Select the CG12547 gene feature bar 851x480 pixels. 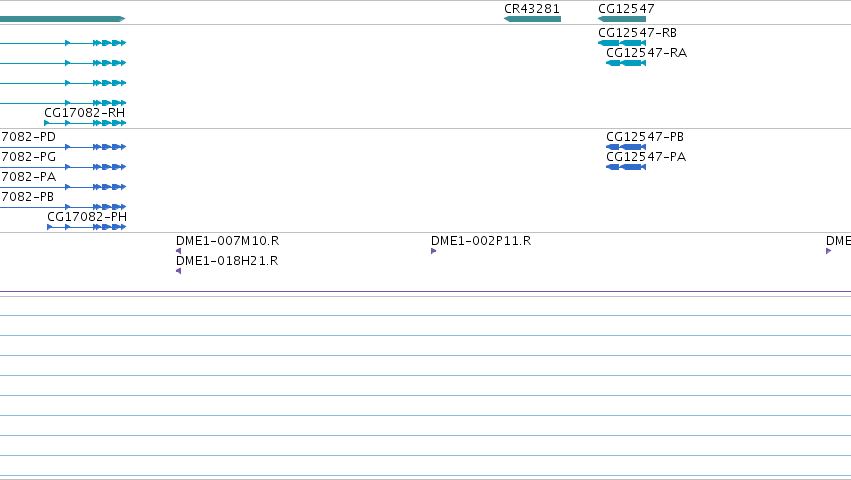pyautogui.click(x=622, y=19)
